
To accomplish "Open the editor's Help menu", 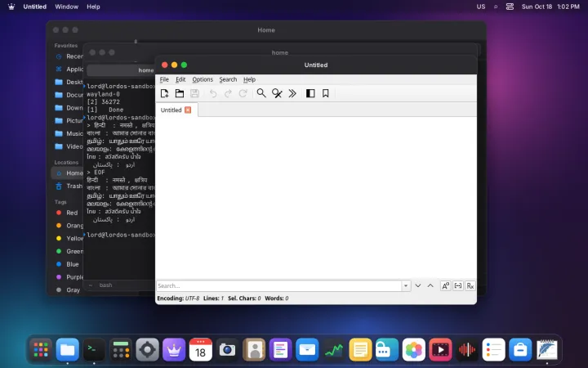I will tap(249, 79).
